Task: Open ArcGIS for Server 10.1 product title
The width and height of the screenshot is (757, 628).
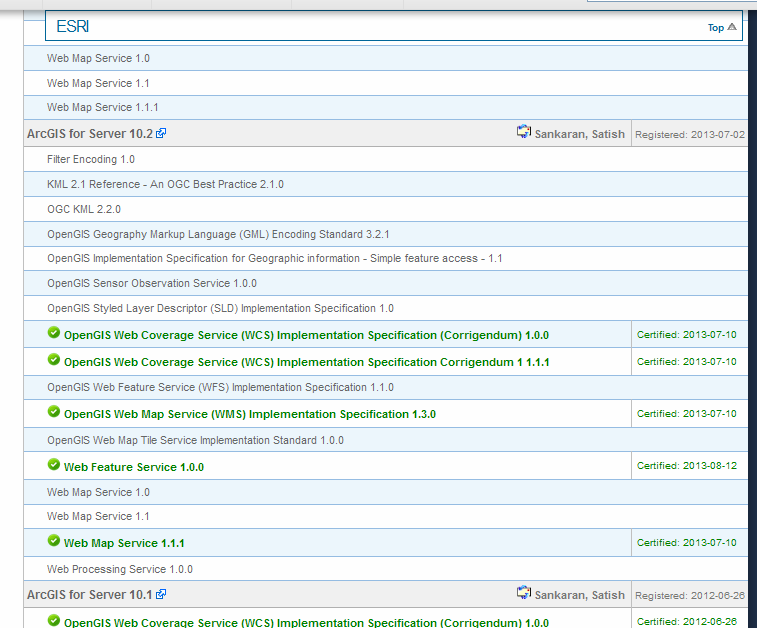Action: [90, 595]
